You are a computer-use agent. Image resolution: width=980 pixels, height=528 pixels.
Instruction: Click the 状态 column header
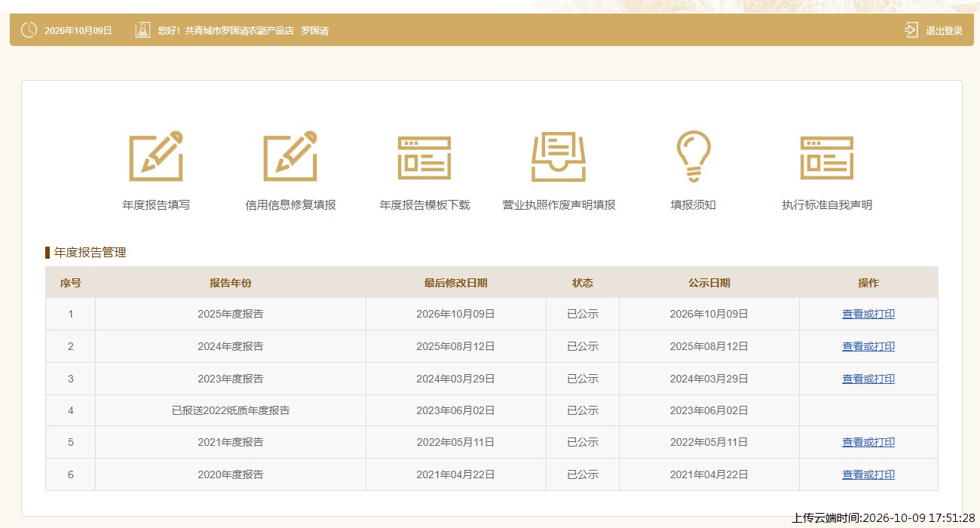pos(583,283)
